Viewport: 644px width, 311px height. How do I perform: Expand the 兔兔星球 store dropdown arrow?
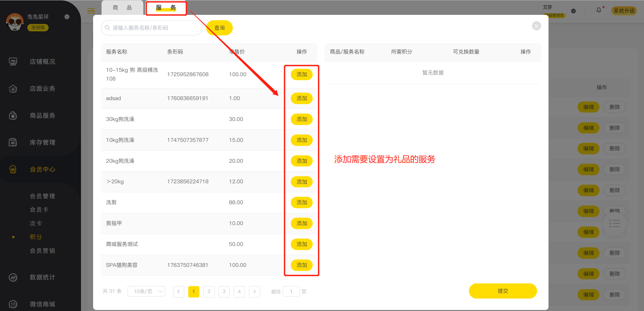pos(67,17)
